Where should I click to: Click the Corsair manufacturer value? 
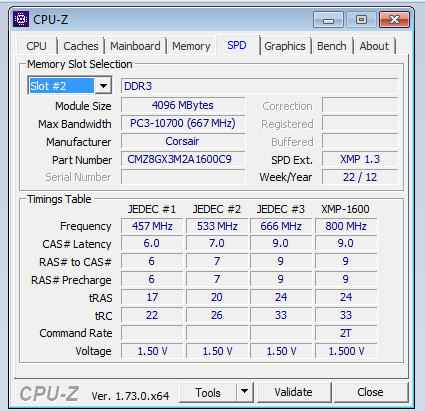(183, 141)
